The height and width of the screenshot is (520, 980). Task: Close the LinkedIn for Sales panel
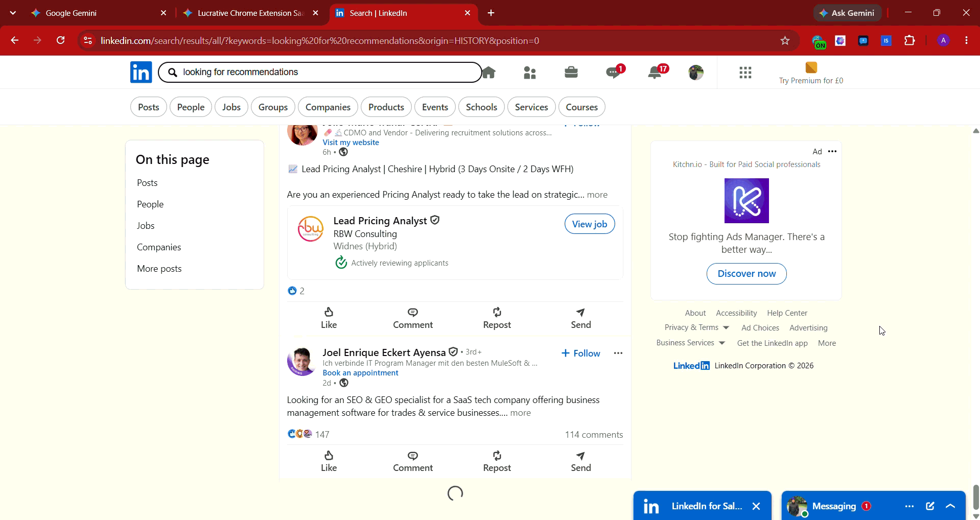pos(756,506)
